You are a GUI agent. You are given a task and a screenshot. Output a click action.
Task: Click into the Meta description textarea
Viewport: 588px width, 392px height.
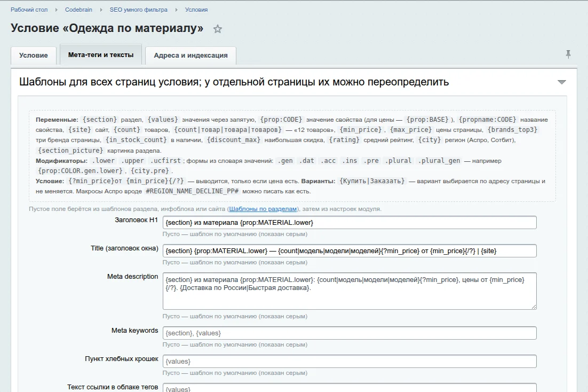349,291
